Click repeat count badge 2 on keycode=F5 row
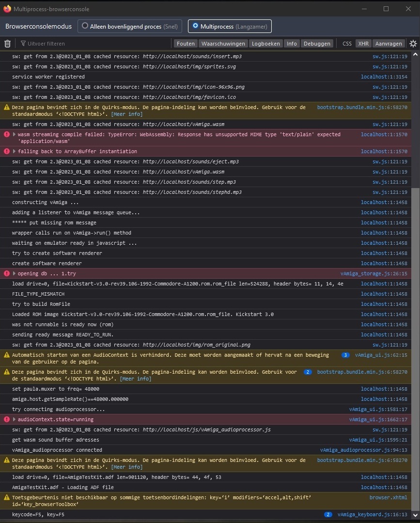Image resolution: width=420 pixels, height=523 pixels. click(x=328, y=514)
